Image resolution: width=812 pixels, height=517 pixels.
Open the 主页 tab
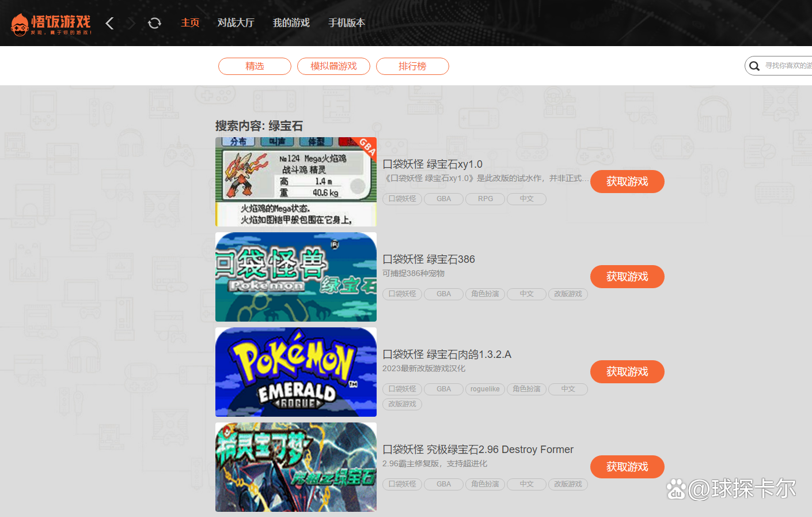pyautogui.click(x=190, y=23)
